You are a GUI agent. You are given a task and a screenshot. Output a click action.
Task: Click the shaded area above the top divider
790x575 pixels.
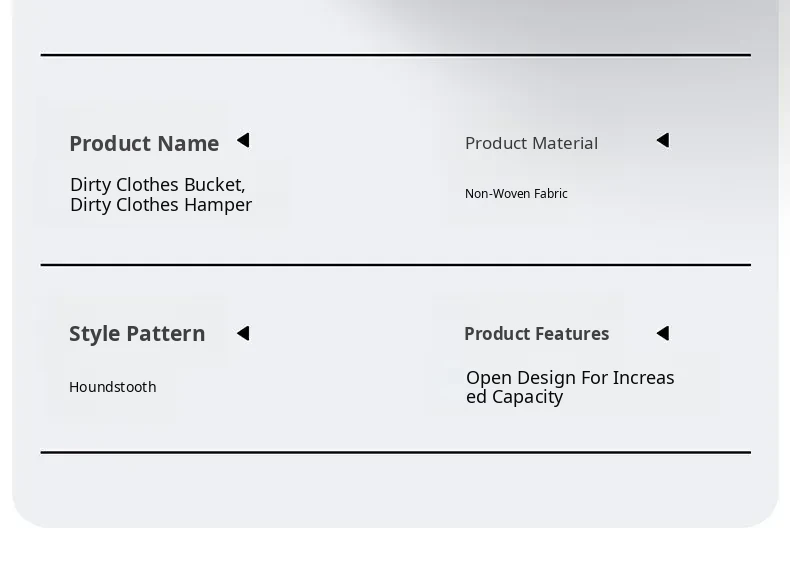[x=395, y=25]
